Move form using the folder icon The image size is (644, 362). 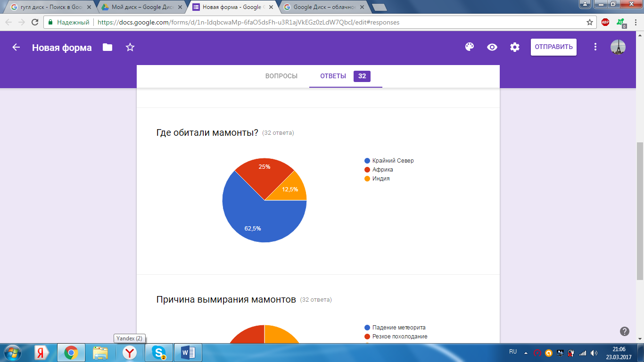pyautogui.click(x=107, y=48)
